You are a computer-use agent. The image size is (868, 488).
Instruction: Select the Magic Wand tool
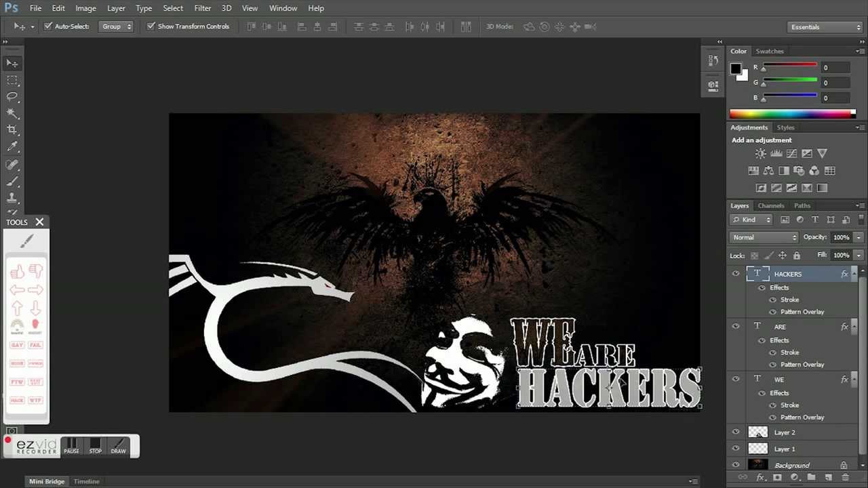coord(12,113)
